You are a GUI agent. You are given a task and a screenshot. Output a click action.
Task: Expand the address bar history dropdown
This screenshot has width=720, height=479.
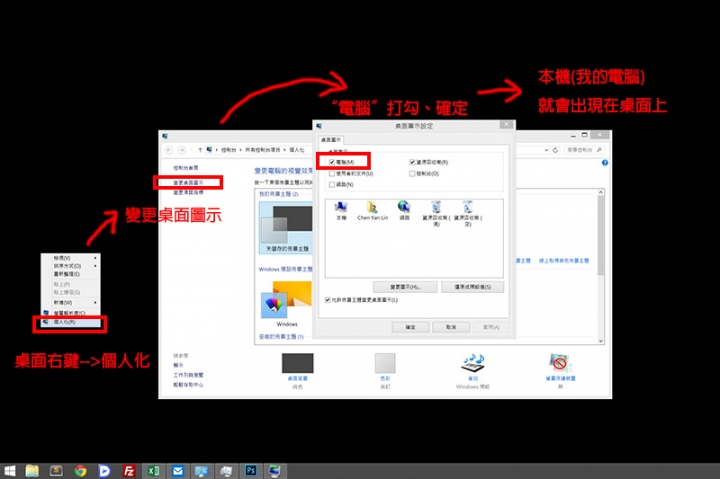click(x=546, y=150)
